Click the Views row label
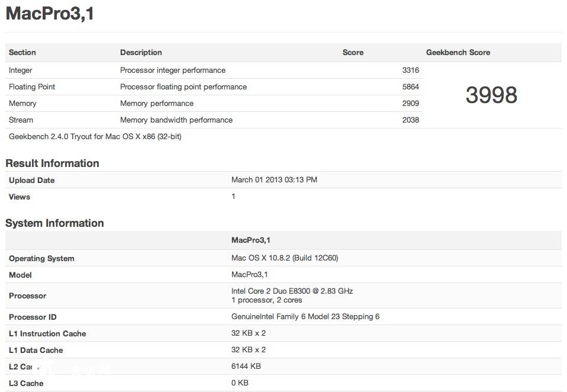 tap(20, 197)
